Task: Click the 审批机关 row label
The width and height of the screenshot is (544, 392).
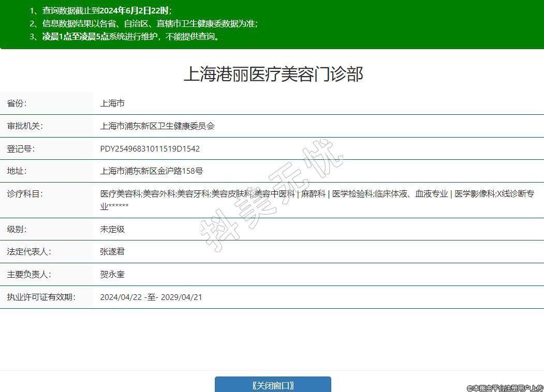Action: (24, 126)
